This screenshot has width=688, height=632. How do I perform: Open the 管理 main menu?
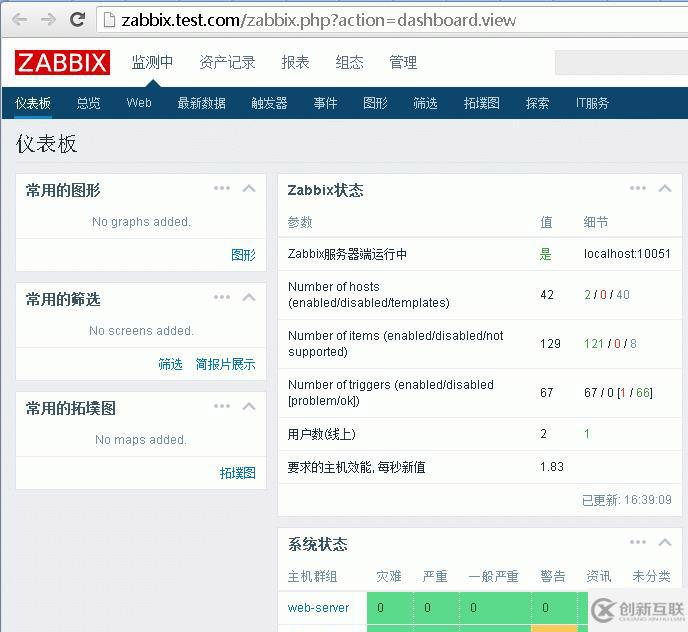click(403, 62)
